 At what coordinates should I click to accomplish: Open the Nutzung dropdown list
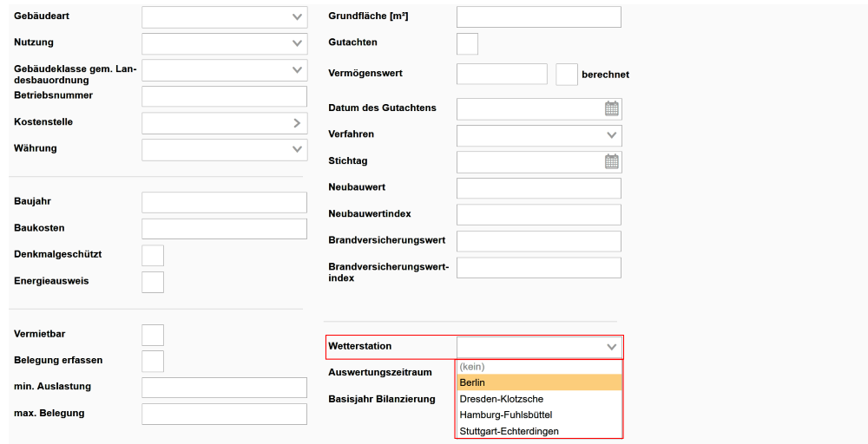point(298,43)
